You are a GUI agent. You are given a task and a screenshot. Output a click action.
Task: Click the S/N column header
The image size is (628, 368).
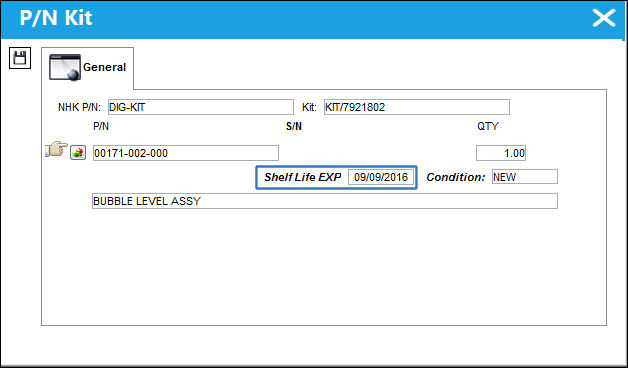[294, 127]
